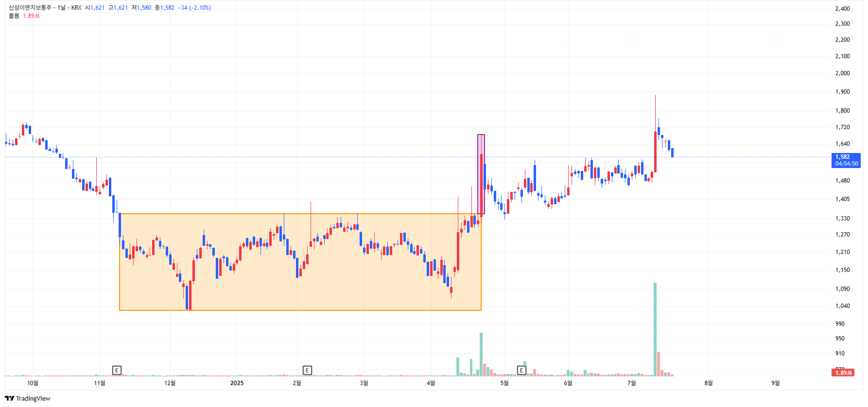Click the 1,900 price axis label
The width and height of the screenshot is (868, 407).
pos(843,92)
